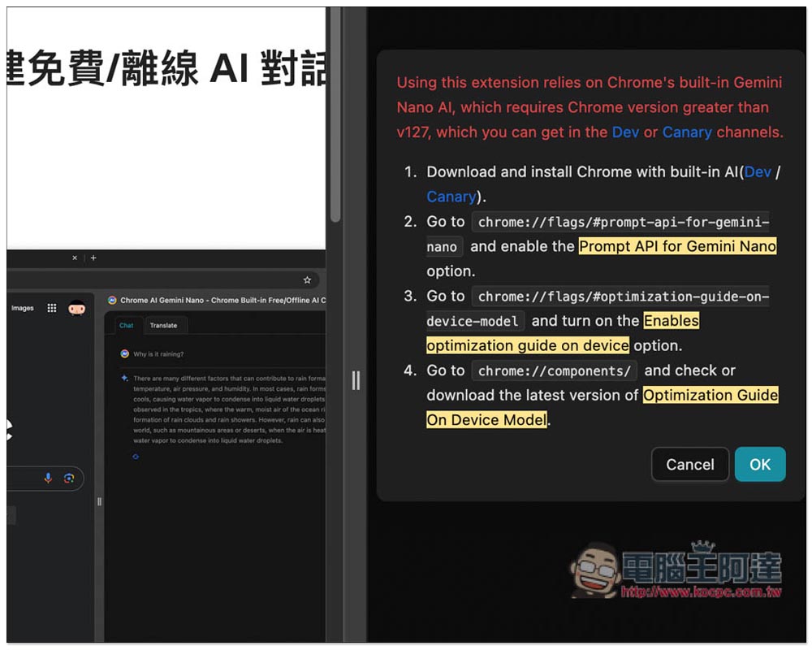Click the highlighted 'Prompt API for Gemini Nano' text
The width and height of the screenshot is (812, 650).
click(x=678, y=245)
